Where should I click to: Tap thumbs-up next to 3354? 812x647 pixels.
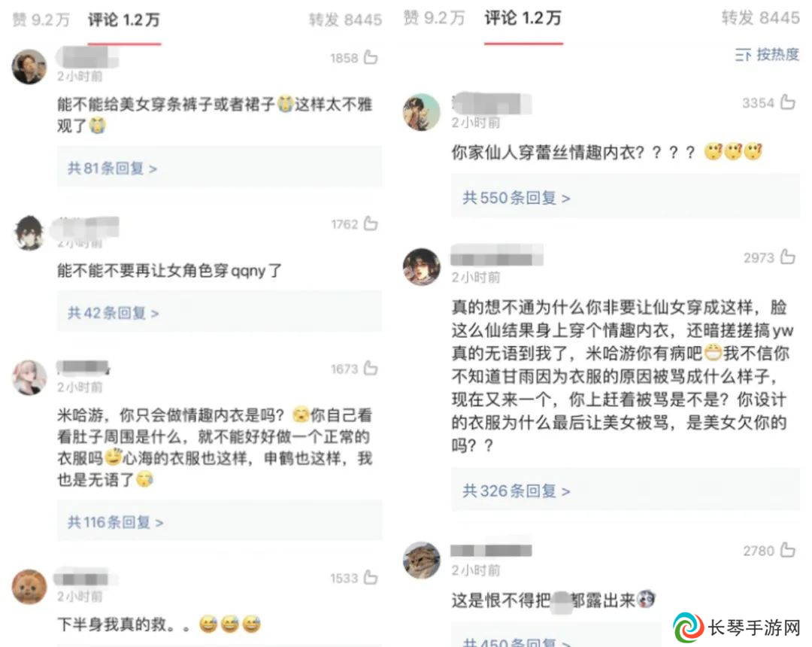tap(788, 102)
